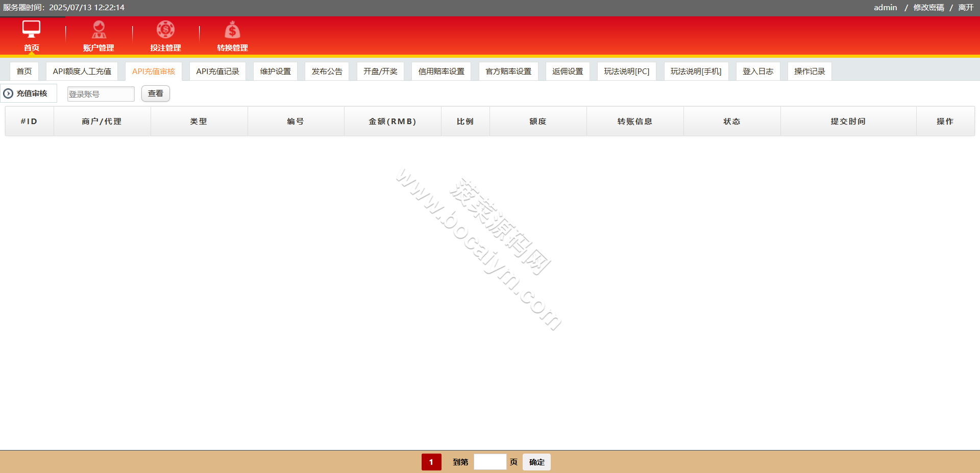Viewport: 980px width, 473px height.
Task: Focus the 登录账号 search field
Action: coord(101,94)
